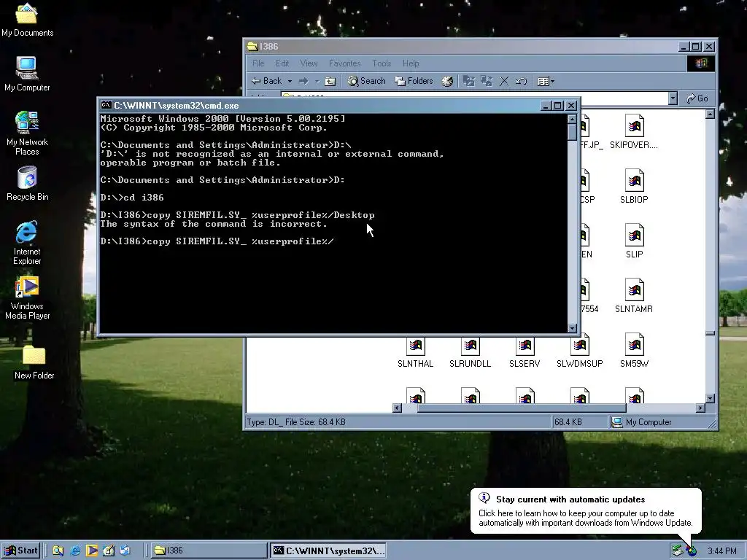Click the search quick launch icon in taskbar
The height and width of the screenshot is (560, 747).
(x=58, y=551)
